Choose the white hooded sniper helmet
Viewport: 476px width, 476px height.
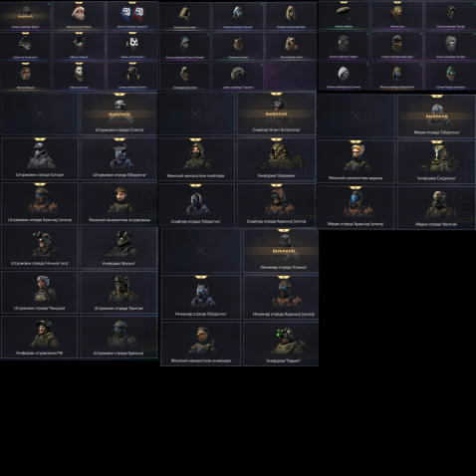click(x=344, y=76)
